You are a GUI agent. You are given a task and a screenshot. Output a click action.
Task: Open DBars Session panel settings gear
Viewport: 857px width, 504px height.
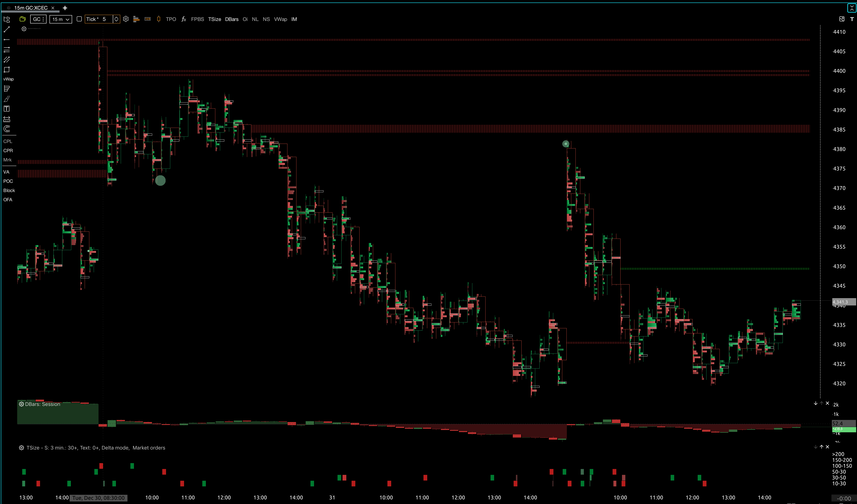[x=21, y=404]
